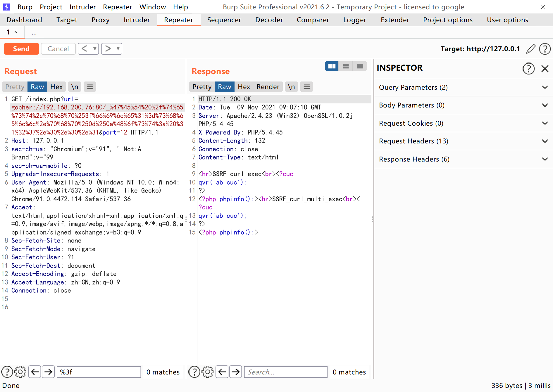Image resolution: width=553 pixels, height=392 pixels.
Task: Switch to the Target tab
Action: [x=67, y=20]
